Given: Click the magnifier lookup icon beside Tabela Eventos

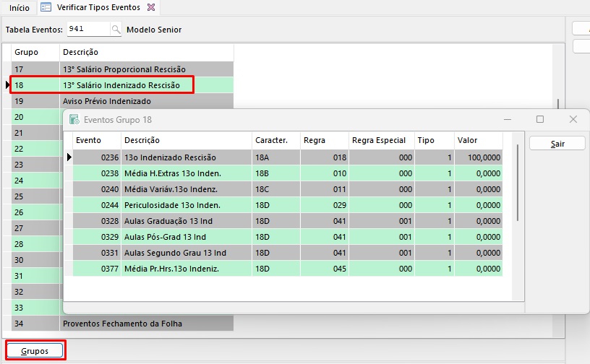Looking at the screenshot, I should pos(116,29).
